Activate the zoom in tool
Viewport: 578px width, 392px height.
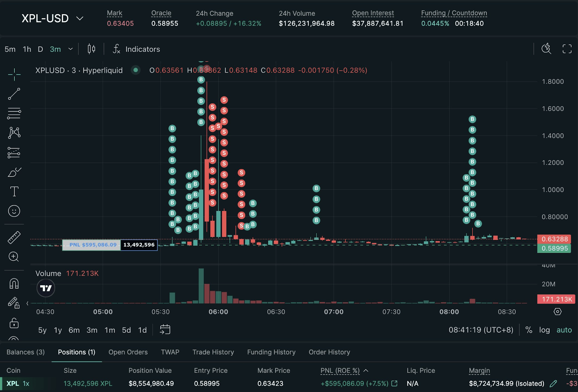pos(14,257)
